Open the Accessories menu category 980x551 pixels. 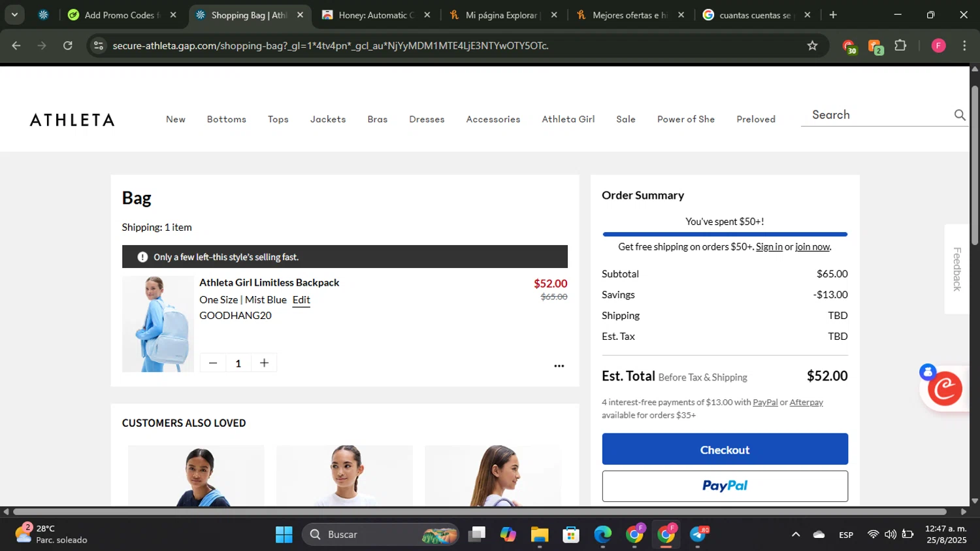pos(493,119)
